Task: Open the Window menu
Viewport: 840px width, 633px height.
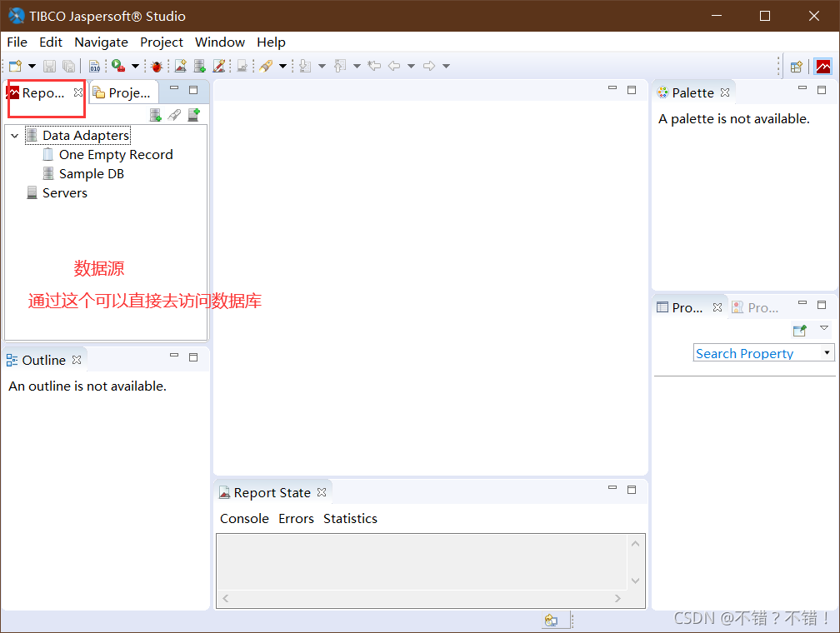Action: coord(220,42)
